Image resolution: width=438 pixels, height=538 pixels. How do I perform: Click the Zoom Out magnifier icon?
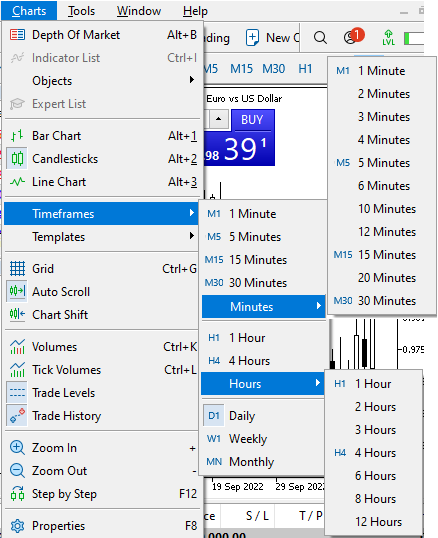pos(17,471)
